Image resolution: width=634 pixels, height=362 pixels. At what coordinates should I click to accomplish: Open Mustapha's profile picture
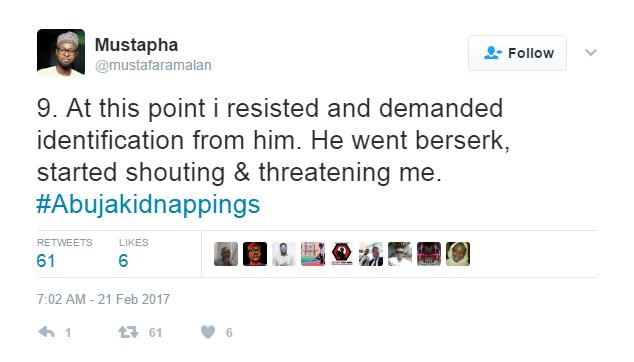pyautogui.click(x=61, y=53)
